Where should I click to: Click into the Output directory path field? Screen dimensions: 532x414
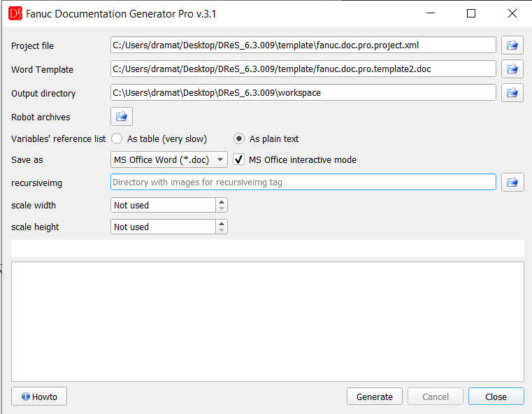pos(303,92)
